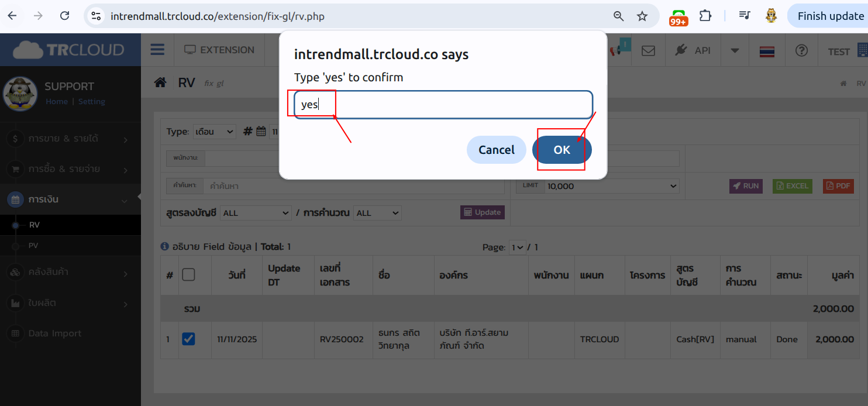
Task: Uncheck the RV250002 row checkbox
Action: 188,339
